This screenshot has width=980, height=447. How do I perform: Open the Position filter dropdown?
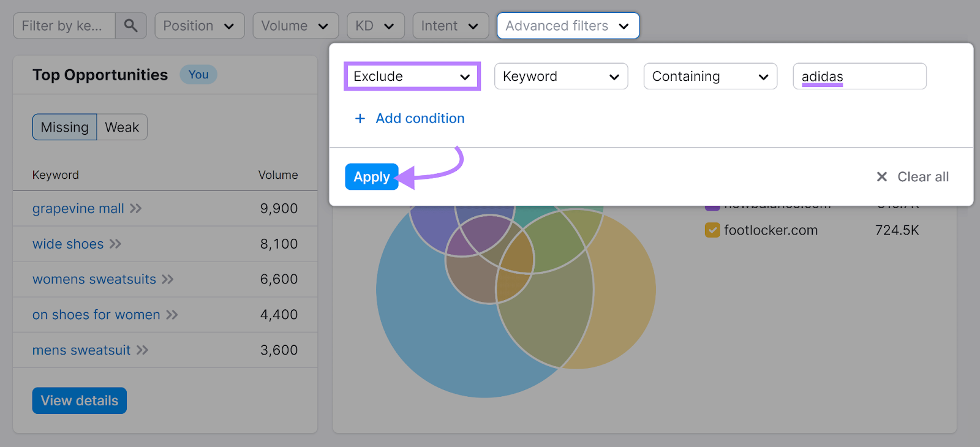(x=199, y=26)
